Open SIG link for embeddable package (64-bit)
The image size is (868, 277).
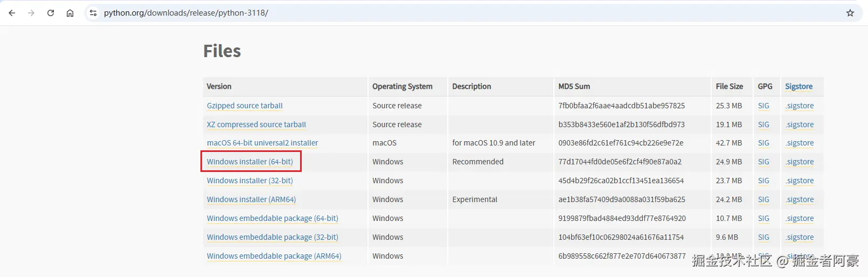pos(763,218)
